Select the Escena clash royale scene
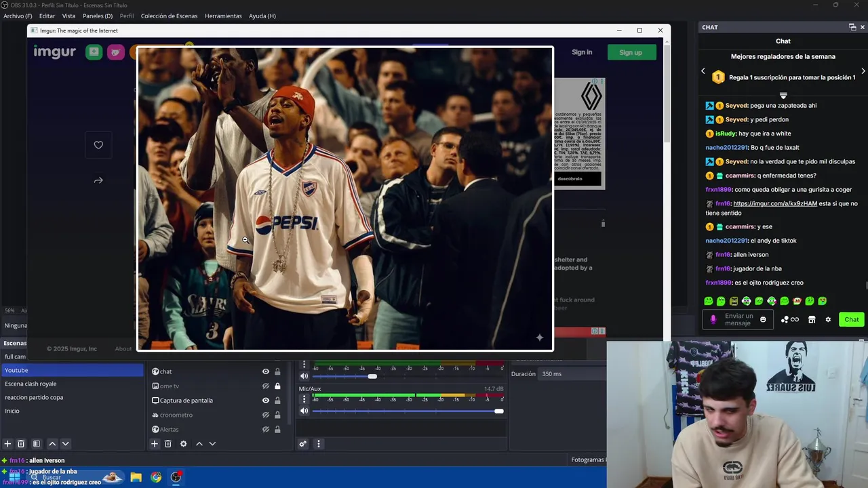This screenshot has width=868, height=488. (x=72, y=384)
